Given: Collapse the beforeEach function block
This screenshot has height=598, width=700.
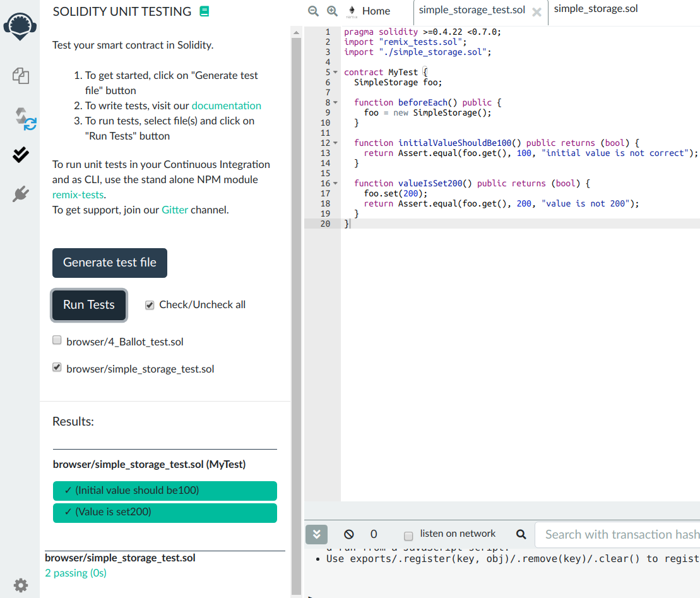Looking at the screenshot, I should 335,102.
